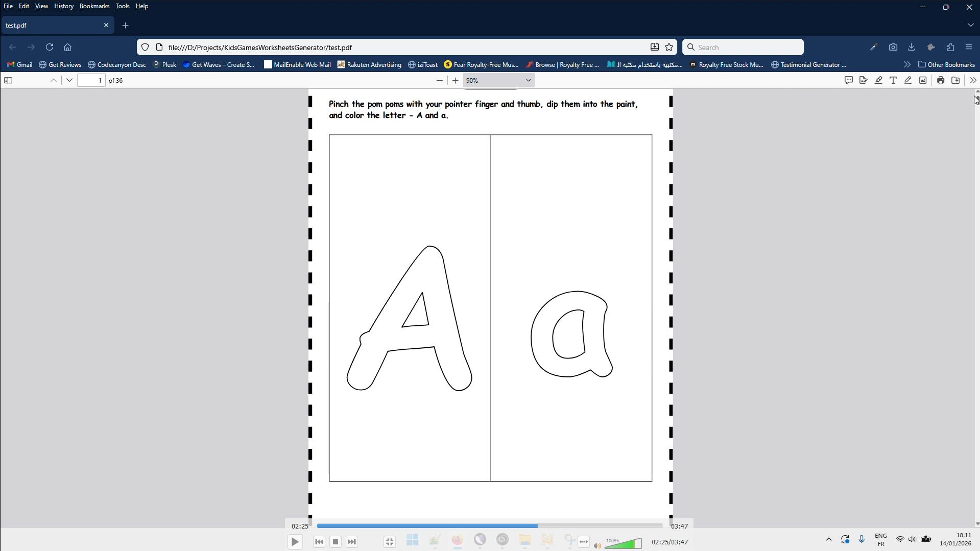Open the History menu

click(64, 6)
